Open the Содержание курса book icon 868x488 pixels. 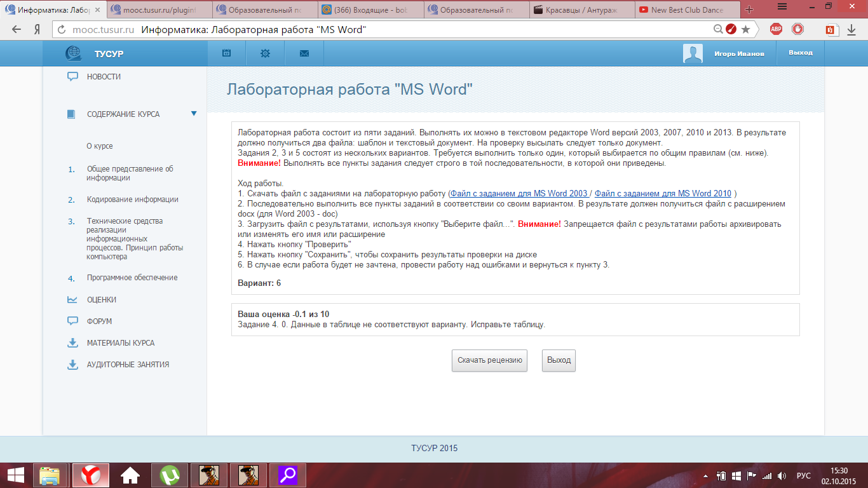pos(71,114)
